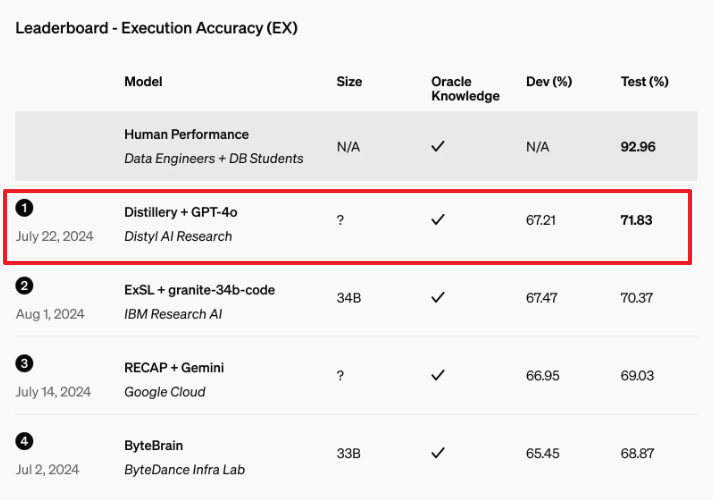Click ExSL granite-34b-code oracle checkmark
Viewport: 713px width, 500px height.
pyautogui.click(x=438, y=297)
